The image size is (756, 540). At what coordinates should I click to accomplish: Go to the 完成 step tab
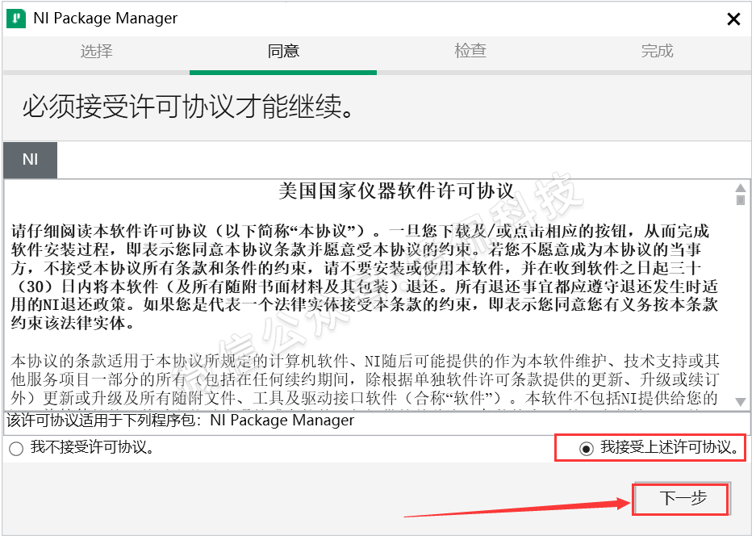pyautogui.click(x=657, y=51)
